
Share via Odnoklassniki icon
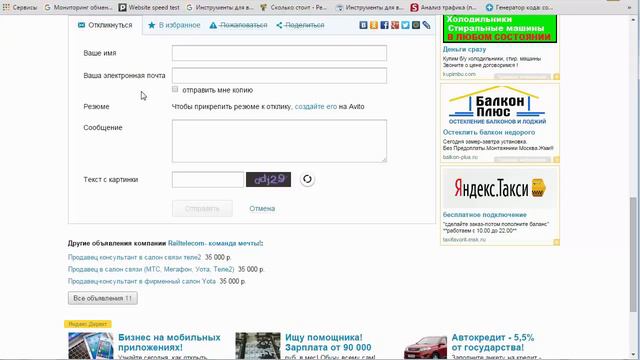[374, 25]
